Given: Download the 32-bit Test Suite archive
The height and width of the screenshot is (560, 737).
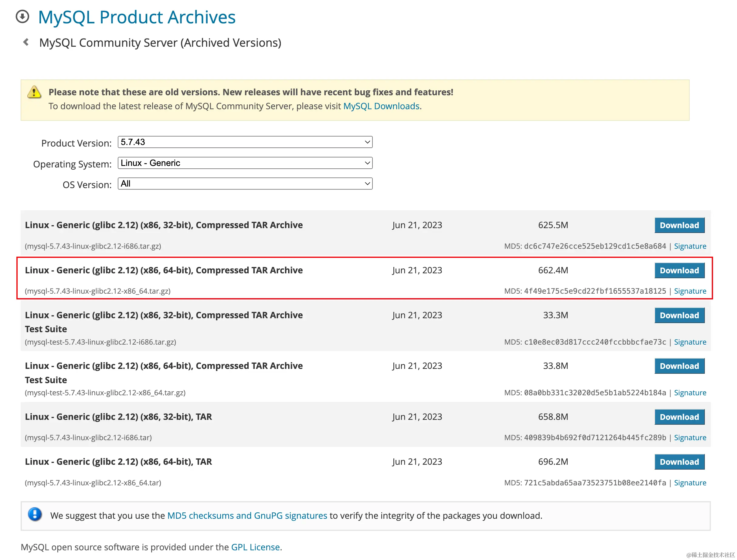Looking at the screenshot, I should coord(679,315).
